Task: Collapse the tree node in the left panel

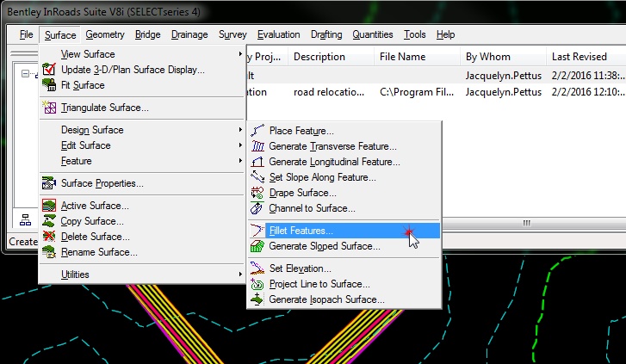Action: coord(25,73)
